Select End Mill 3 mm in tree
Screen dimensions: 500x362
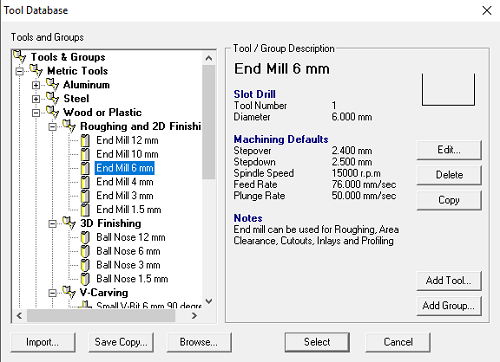click(x=125, y=196)
